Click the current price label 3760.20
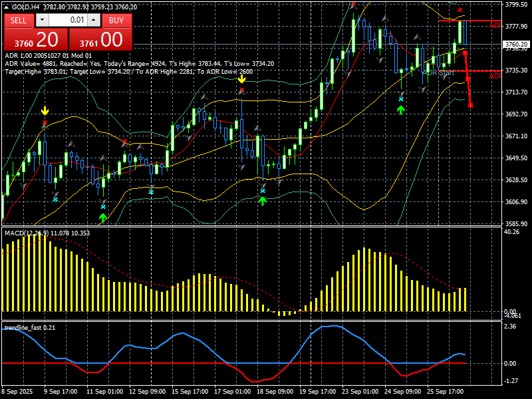The width and height of the screenshot is (532, 399). click(x=516, y=45)
